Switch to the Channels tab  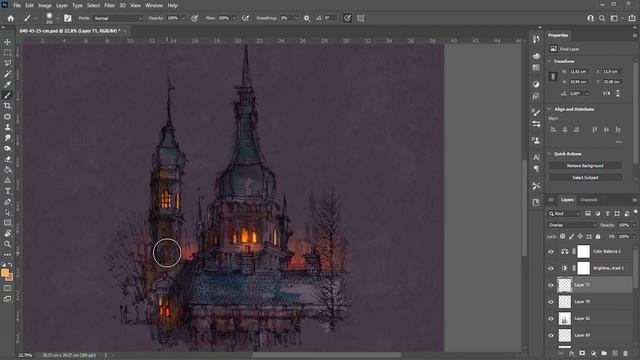point(589,200)
